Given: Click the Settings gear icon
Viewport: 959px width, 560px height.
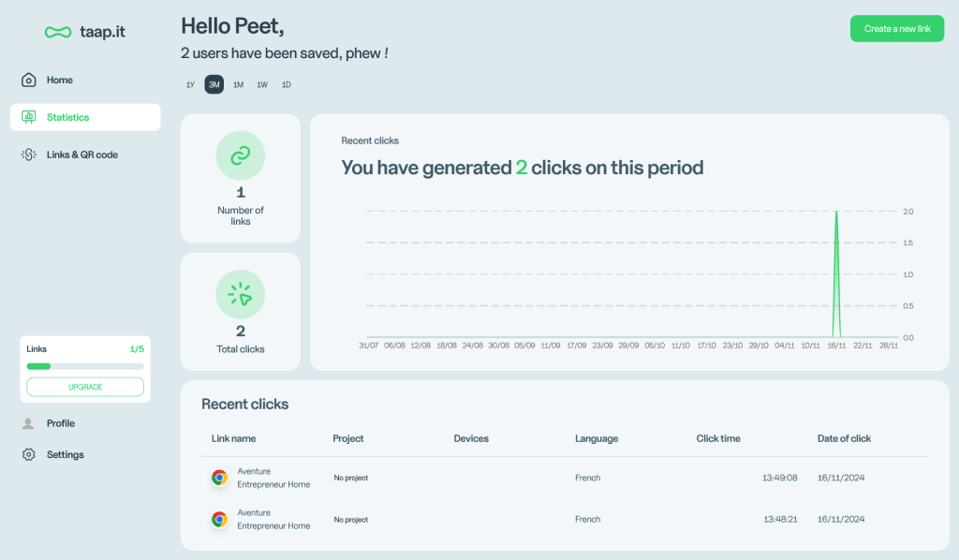Looking at the screenshot, I should pyautogui.click(x=28, y=454).
